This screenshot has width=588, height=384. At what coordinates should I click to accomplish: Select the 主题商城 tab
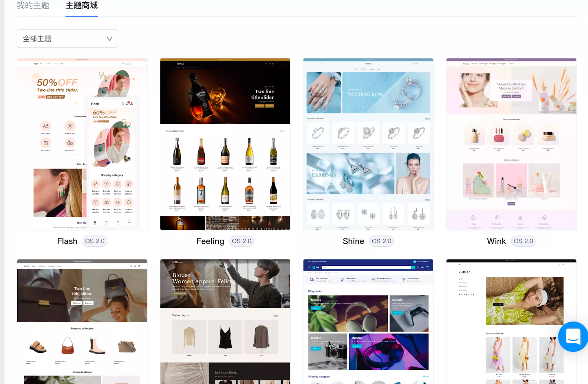pyautogui.click(x=82, y=6)
